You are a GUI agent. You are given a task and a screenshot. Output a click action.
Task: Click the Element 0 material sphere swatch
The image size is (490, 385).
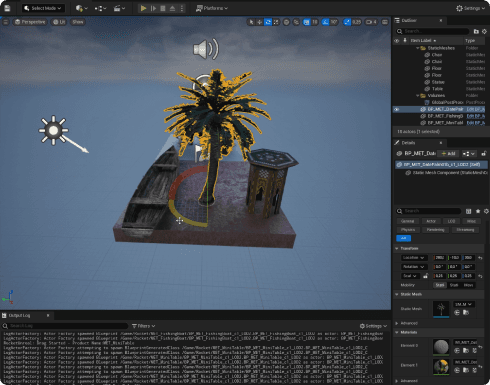point(441,347)
